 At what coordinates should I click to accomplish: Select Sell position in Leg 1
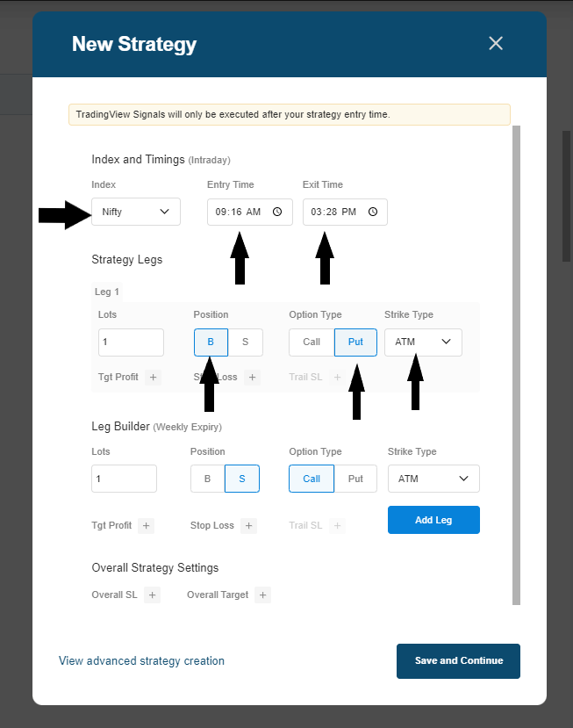click(x=245, y=342)
